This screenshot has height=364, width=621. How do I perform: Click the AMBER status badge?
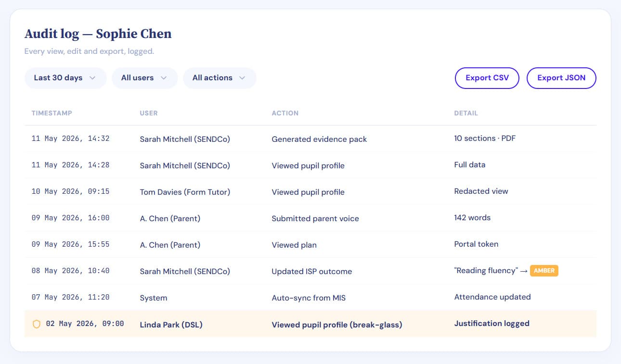(544, 271)
